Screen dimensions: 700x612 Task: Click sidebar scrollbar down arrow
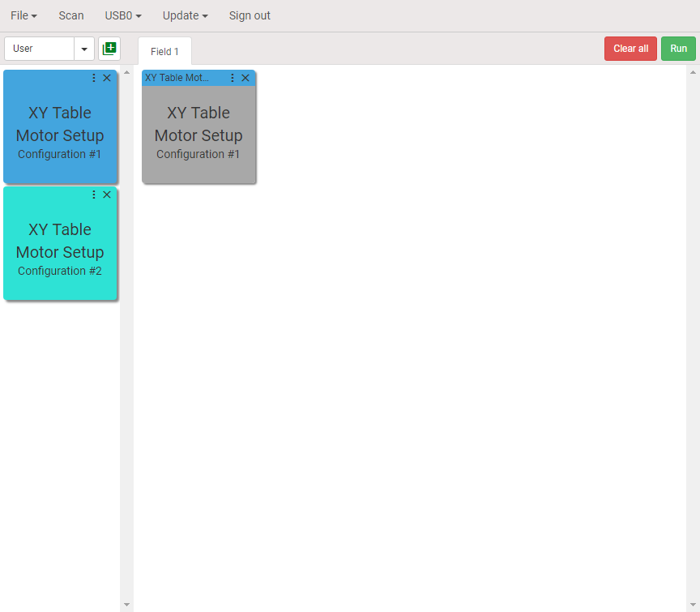point(126,605)
